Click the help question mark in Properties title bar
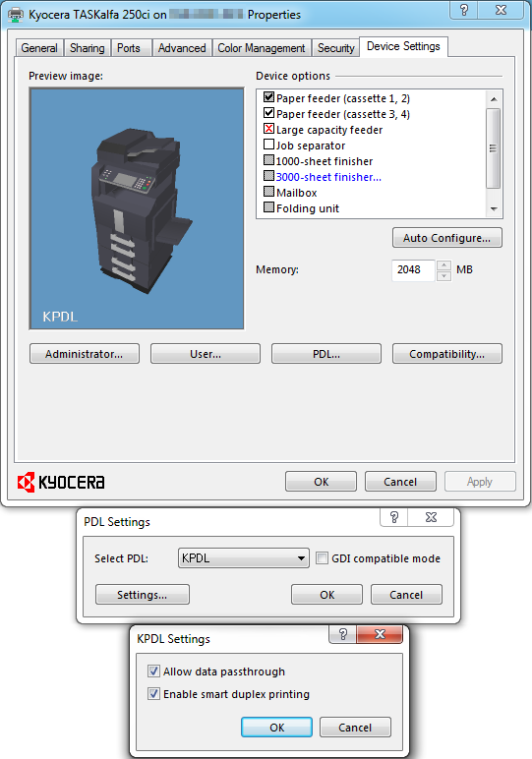 coord(464,10)
